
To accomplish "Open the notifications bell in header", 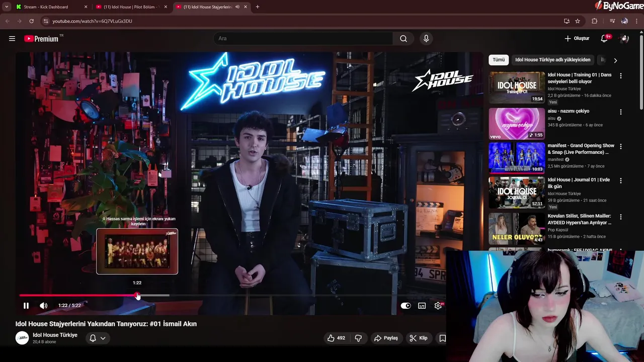I will (x=605, y=39).
